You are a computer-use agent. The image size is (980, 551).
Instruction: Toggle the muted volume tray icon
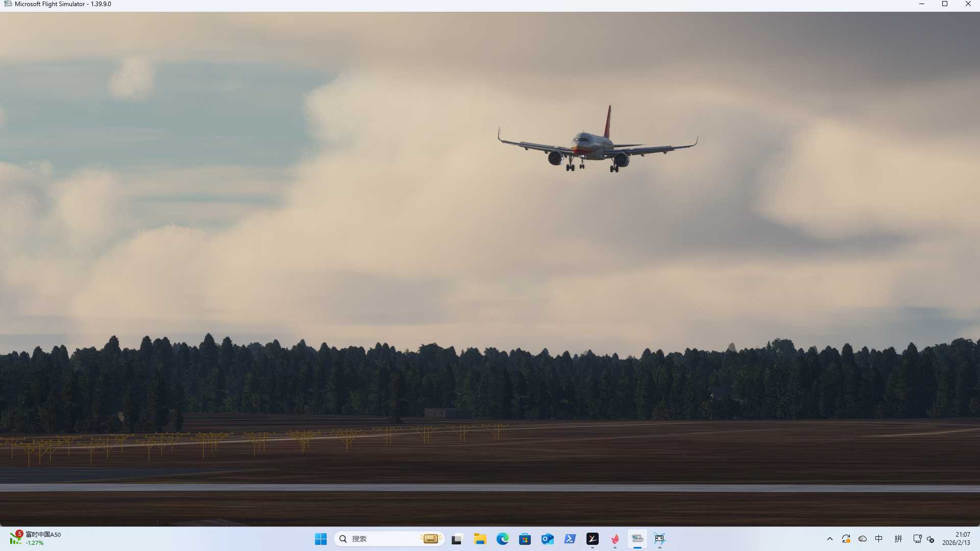[x=930, y=539]
